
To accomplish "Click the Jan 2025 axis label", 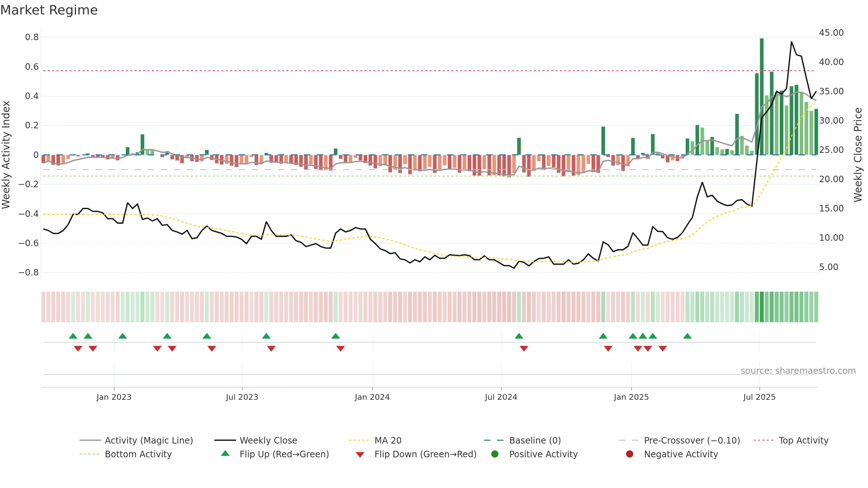I will point(631,397).
